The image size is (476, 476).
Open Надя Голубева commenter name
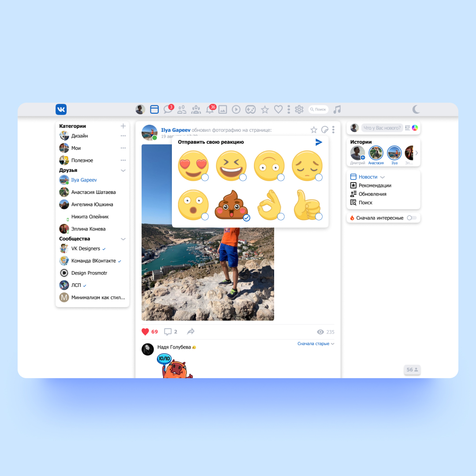click(x=174, y=347)
